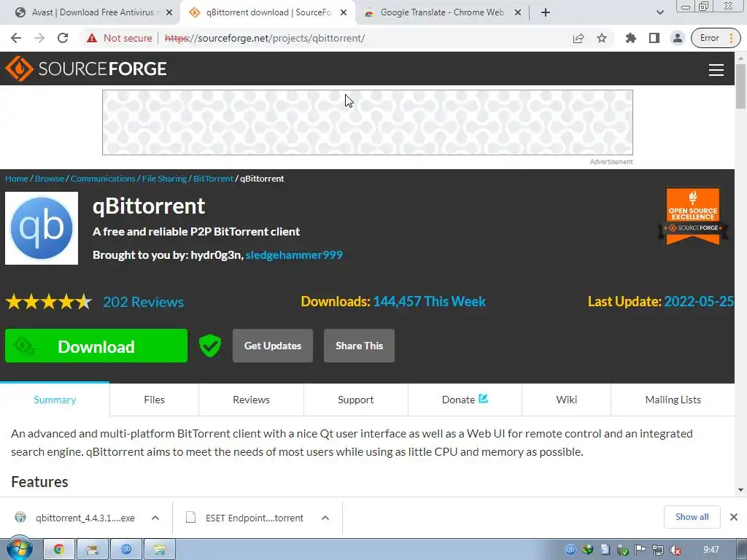
Task: Expand options for ESET Endpoint torrent download
Action: [325, 518]
